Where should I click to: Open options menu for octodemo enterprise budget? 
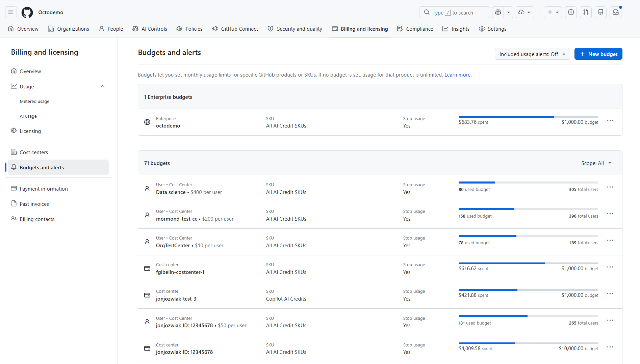pos(610,121)
